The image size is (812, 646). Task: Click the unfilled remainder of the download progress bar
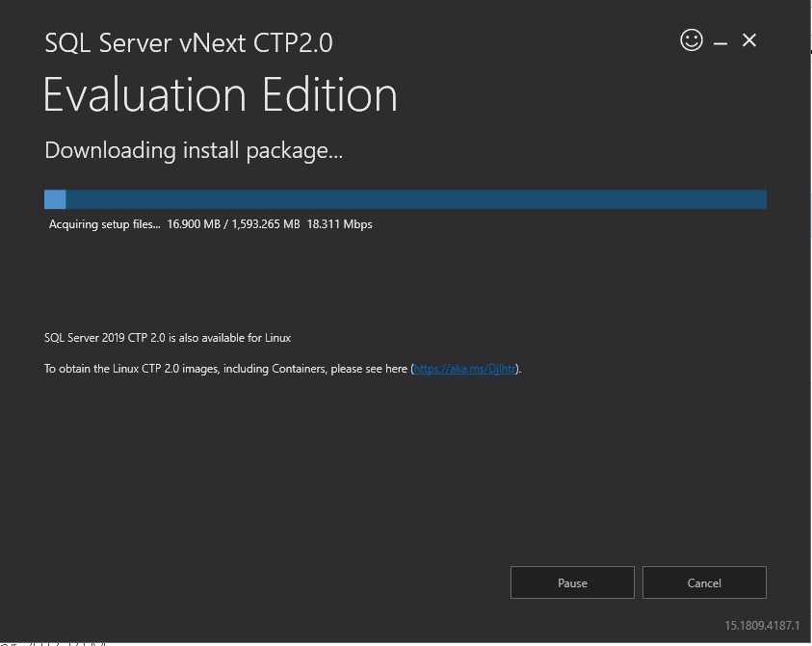point(414,199)
